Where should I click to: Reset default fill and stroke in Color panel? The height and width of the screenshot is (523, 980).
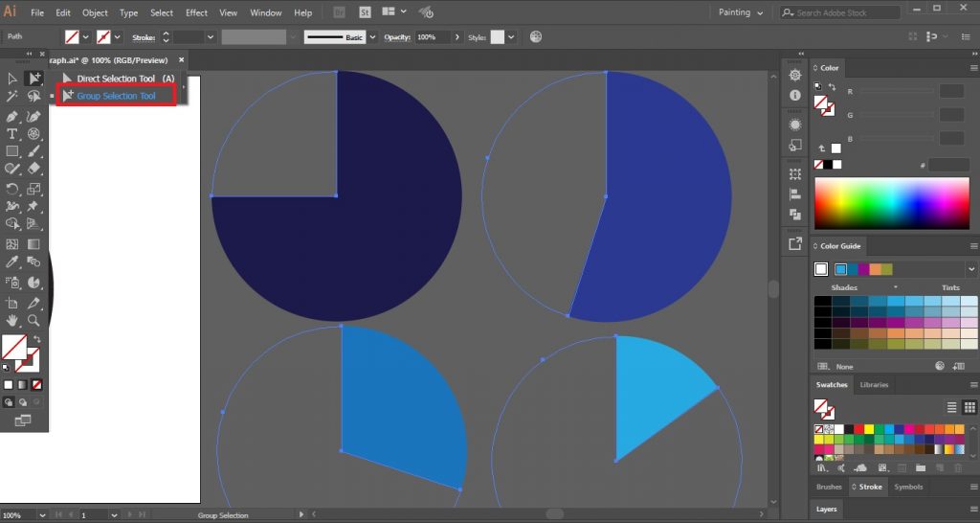(818, 86)
